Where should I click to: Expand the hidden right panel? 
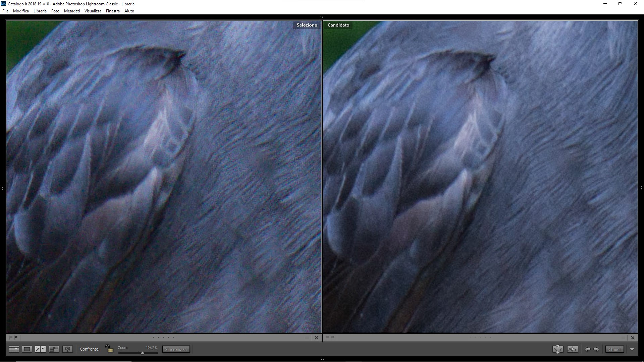point(641,188)
